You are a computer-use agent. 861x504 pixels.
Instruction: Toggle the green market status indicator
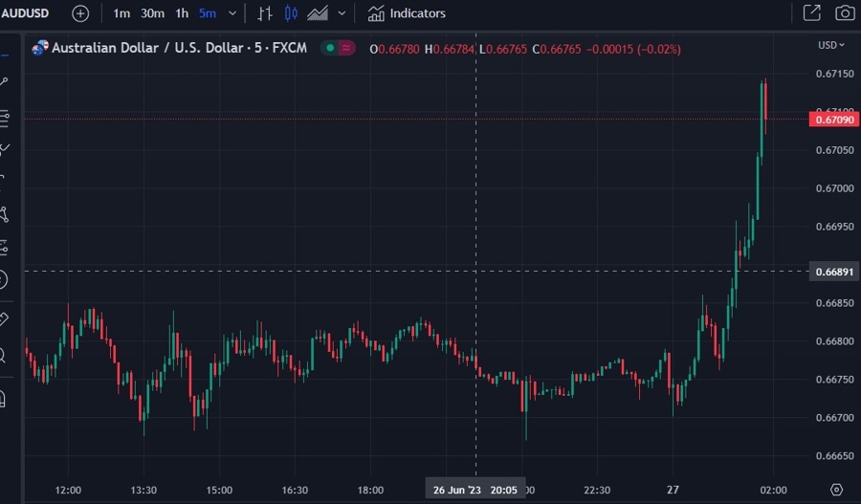coord(329,47)
